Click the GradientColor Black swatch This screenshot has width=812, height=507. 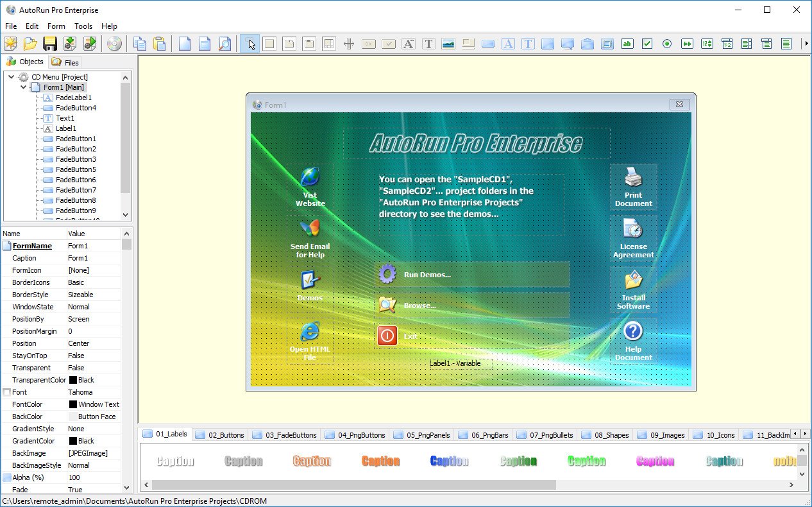coord(73,441)
